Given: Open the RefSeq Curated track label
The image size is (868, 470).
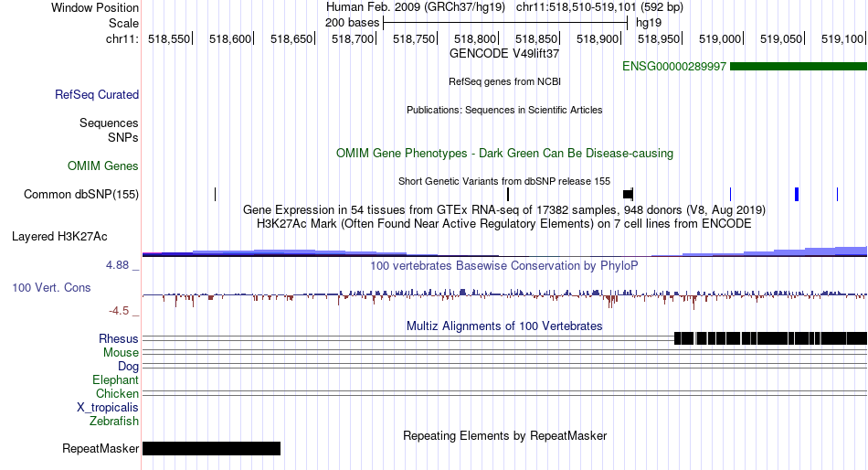Looking at the screenshot, I should [x=97, y=95].
